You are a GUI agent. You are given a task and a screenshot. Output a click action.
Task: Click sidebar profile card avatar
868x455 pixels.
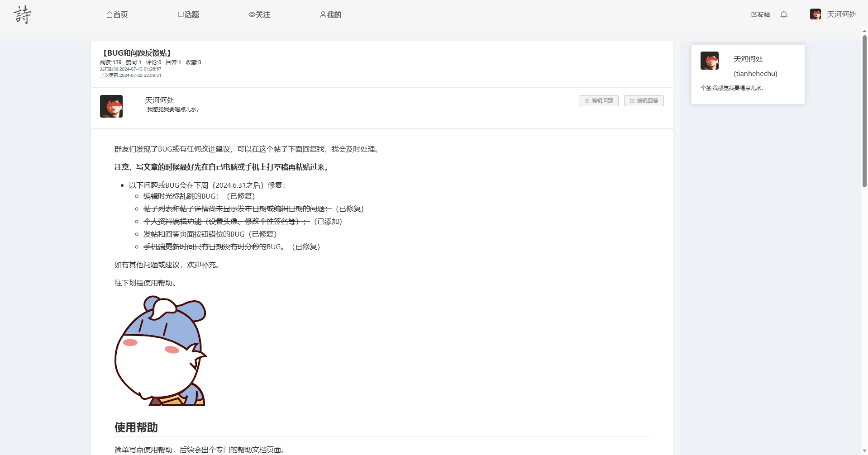pos(710,61)
